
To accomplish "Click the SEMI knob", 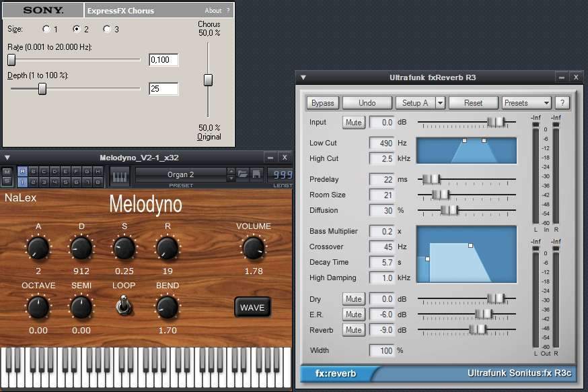I will click(81, 307).
